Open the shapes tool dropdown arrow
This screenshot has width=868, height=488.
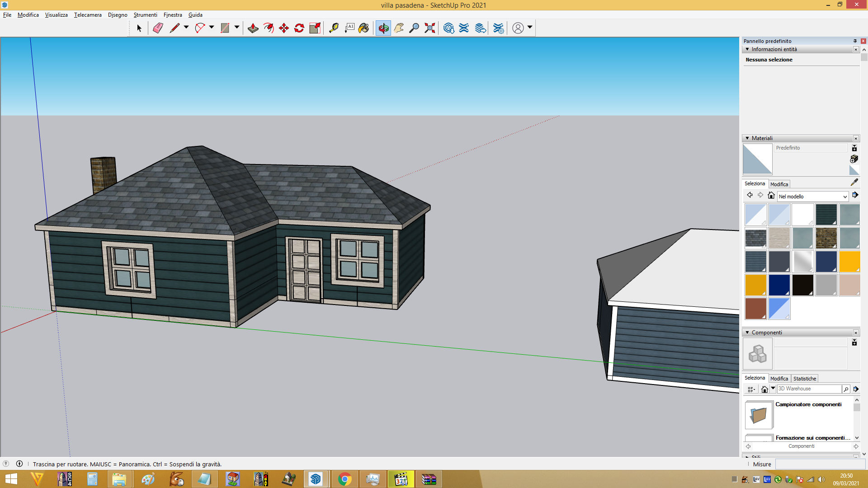tap(236, 28)
